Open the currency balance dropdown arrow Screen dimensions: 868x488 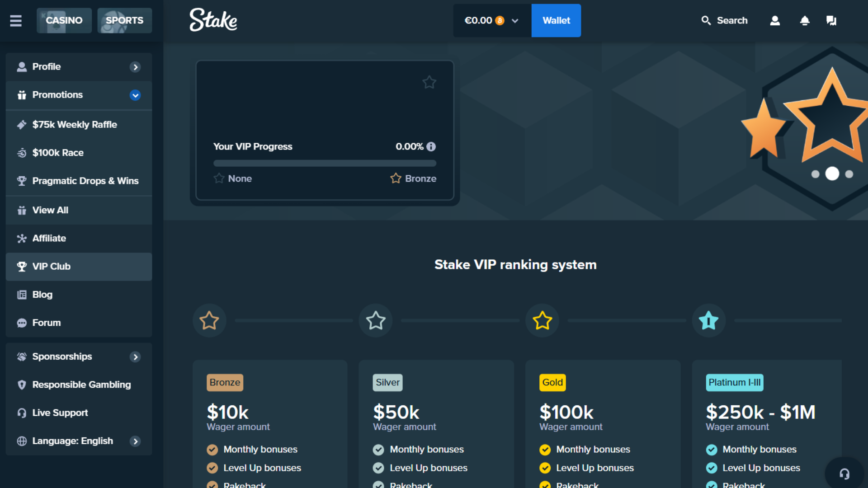(515, 21)
